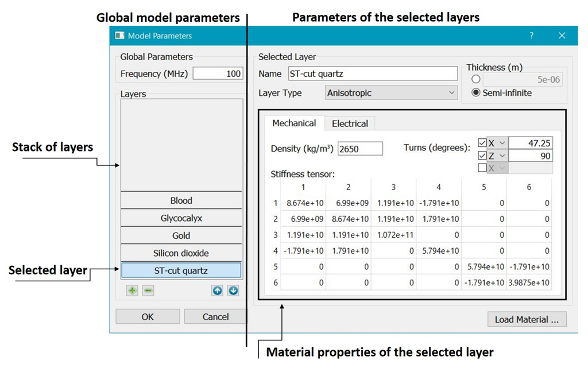The height and width of the screenshot is (368, 588).
Task: Click the help question mark icon
Action: coord(532,36)
